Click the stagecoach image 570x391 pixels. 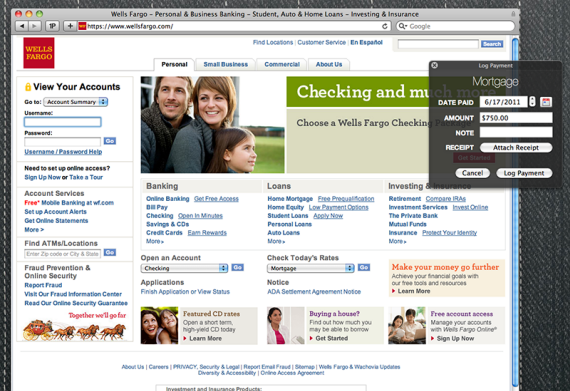point(75,330)
